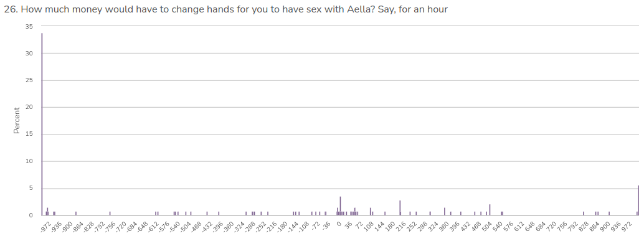Viewport: 644px width, 241px height.
Task: Click the -540 x-axis label
Action: (x=174, y=226)
